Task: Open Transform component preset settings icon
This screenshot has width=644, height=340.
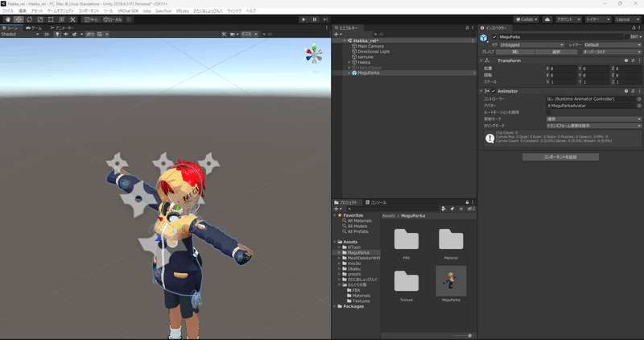Action: tap(633, 60)
